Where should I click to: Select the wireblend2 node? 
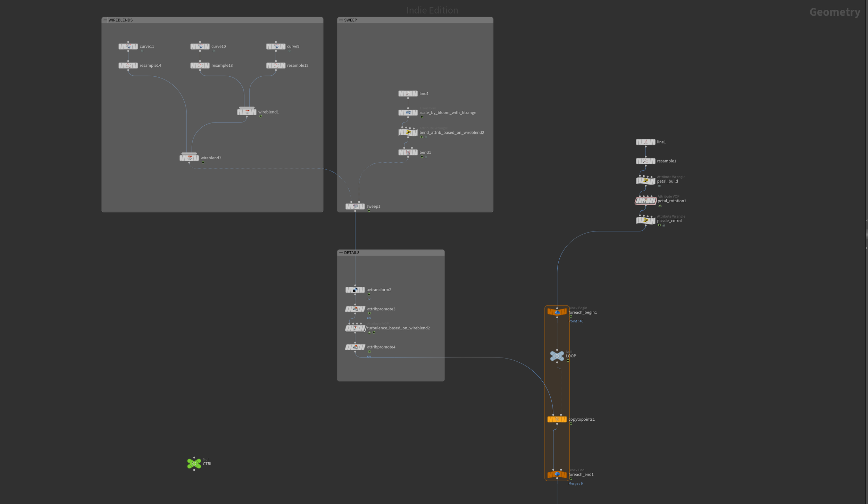[x=189, y=158]
